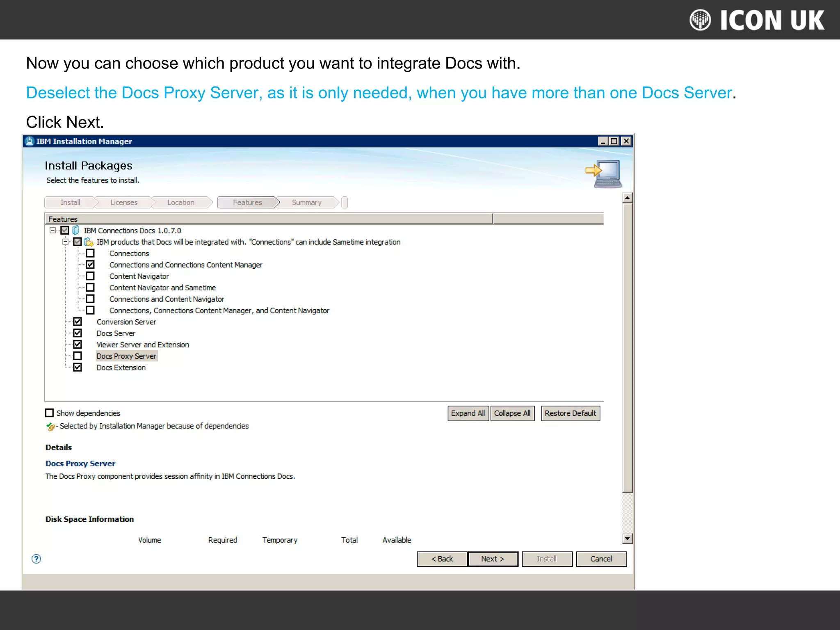This screenshot has width=840, height=630.
Task: Uncheck Viewer Server and Extension checkbox
Action: click(x=78, y=345)
